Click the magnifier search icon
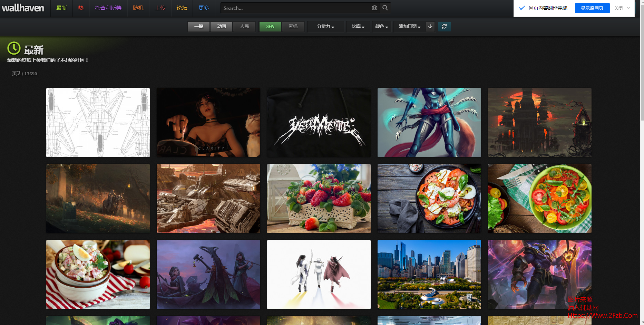644x325 pixels. point(385,8)
